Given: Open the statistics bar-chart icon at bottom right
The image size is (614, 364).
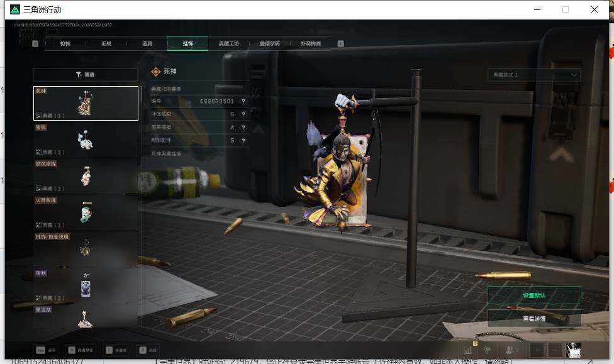Looking at the screenshot, I should point(467,350).
